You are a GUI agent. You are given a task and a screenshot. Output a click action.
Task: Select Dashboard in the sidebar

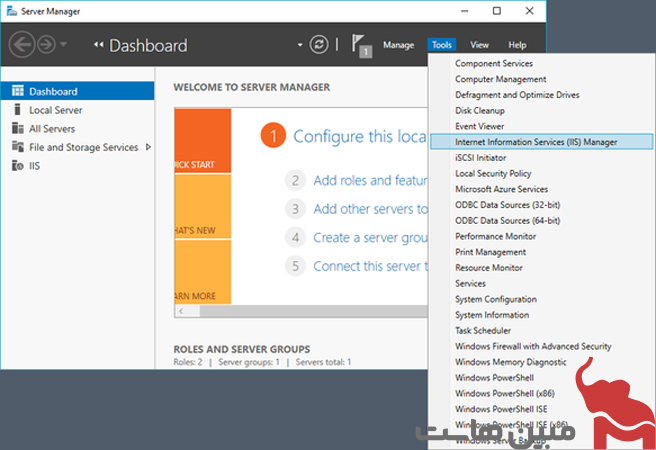click(77, 91)
